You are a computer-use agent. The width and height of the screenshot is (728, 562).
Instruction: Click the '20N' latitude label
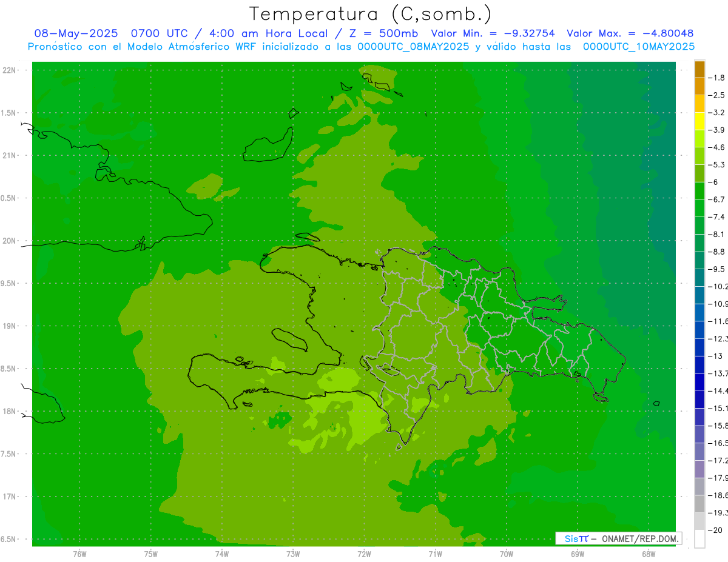click(x=9, y=241)
